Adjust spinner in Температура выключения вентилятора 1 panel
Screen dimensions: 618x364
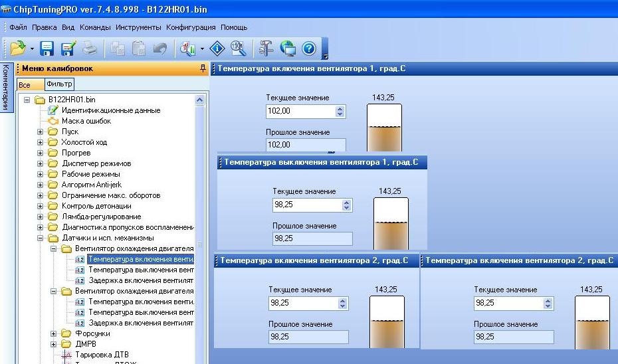pyautogui.click(x=346, y=205)
